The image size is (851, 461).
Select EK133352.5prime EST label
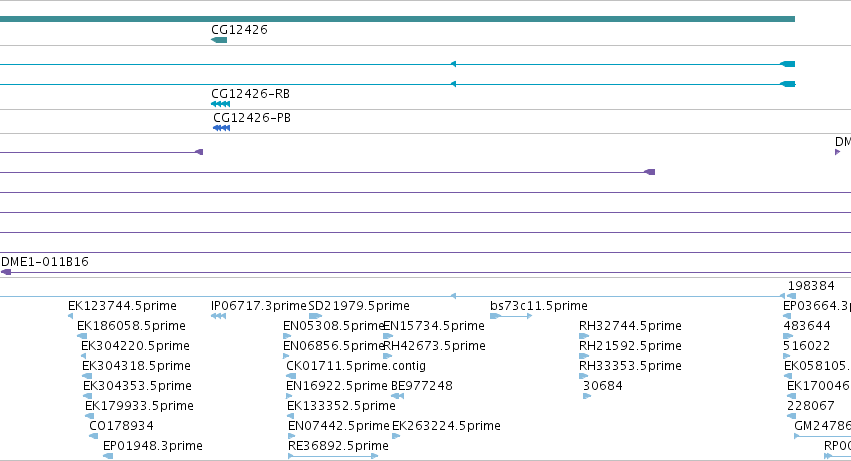(x=341, y=406)
